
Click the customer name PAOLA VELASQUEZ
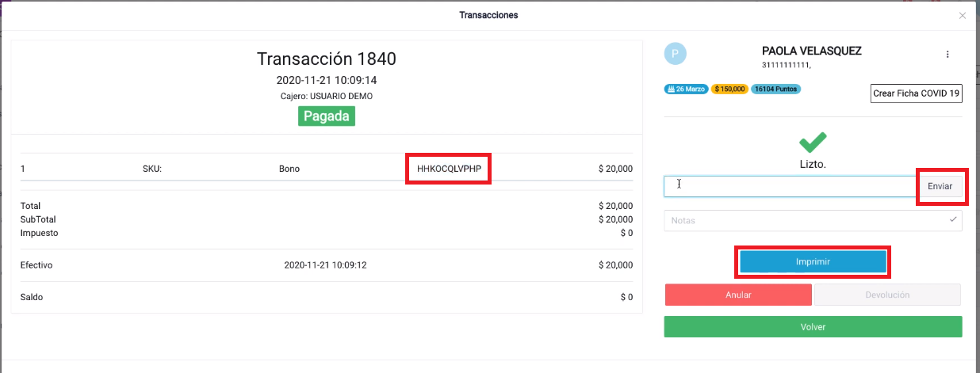(x=811, y=51)
